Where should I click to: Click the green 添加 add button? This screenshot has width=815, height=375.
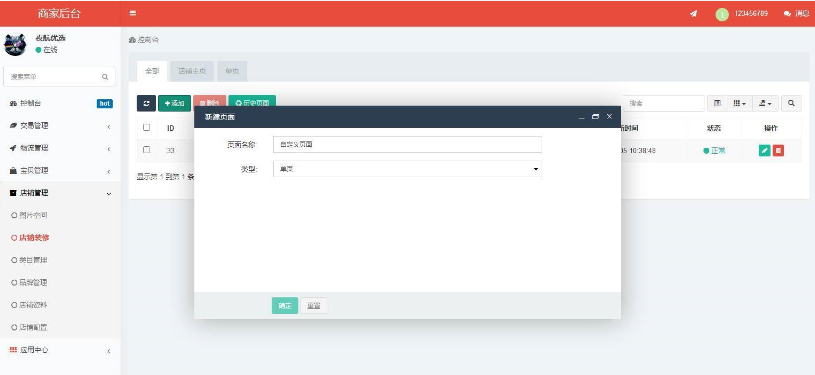tap(174, 104)
